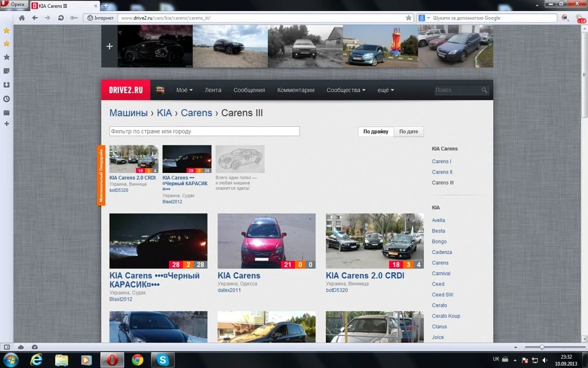Open the downloads panel icon in sidebar

6,85
